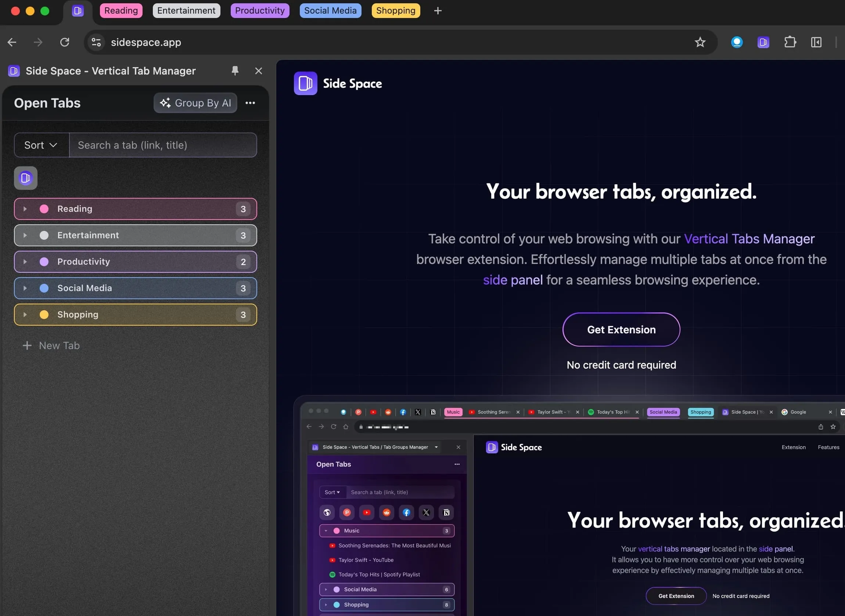Navigate back using the arrow
Screen dimensions: 845x616
pyautogui.click(x=11, y=42)
